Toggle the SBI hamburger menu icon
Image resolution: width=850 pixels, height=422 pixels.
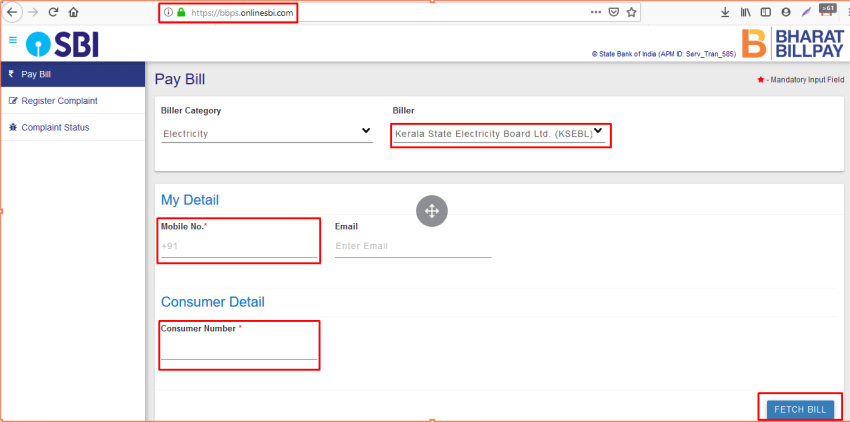click(x=13, y=40)
